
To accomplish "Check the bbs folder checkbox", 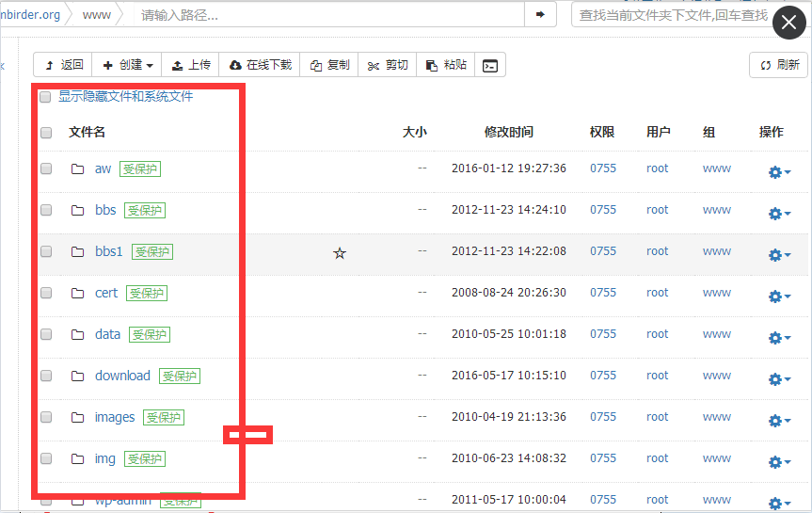I will (x=46, y=210).
